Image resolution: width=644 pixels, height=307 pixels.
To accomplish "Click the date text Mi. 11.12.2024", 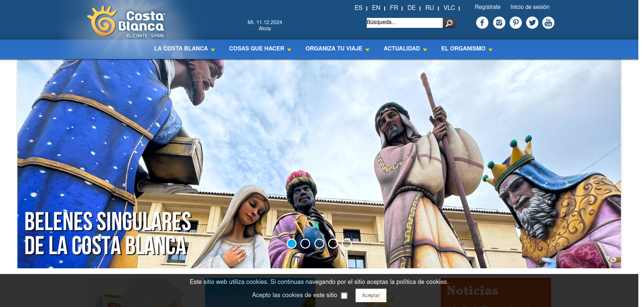I will point(265,22).
